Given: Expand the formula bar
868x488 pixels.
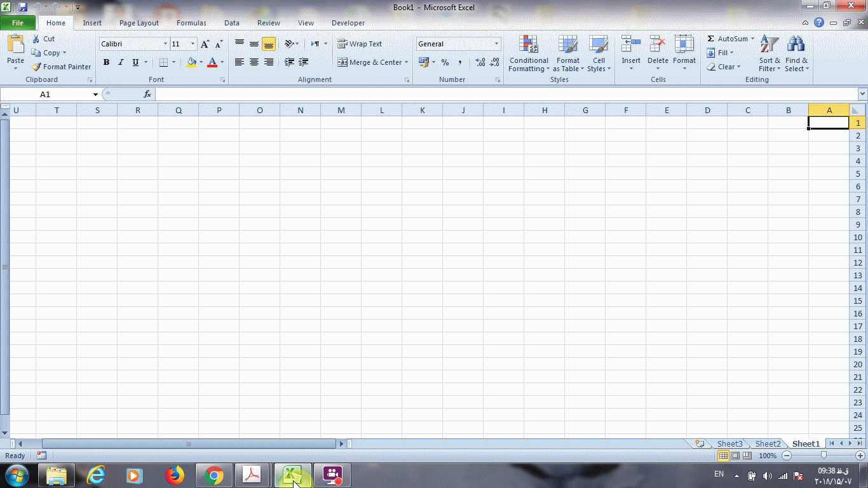Looking at the screenshot, I should coord(862,94).
